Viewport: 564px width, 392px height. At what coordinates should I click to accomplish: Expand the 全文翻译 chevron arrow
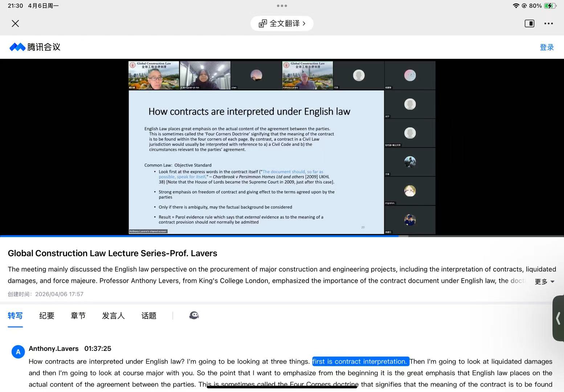point(304,24)
